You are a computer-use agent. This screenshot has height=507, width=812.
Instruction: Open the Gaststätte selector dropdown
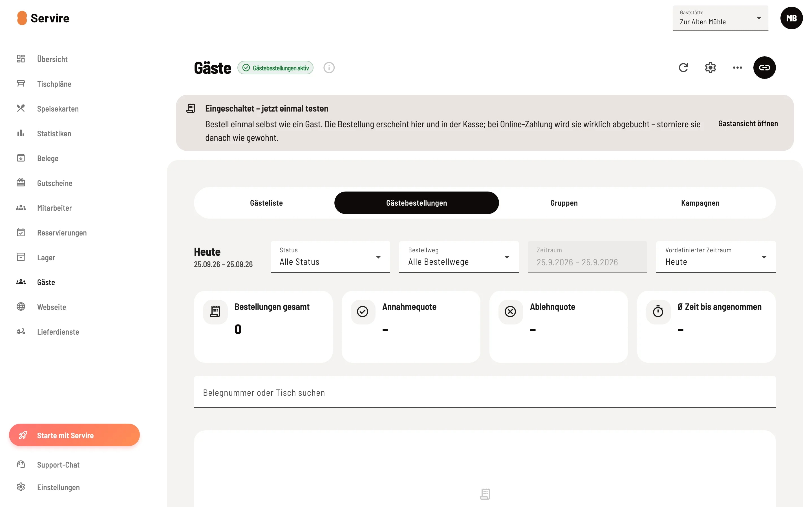click(x=720, y=18)
